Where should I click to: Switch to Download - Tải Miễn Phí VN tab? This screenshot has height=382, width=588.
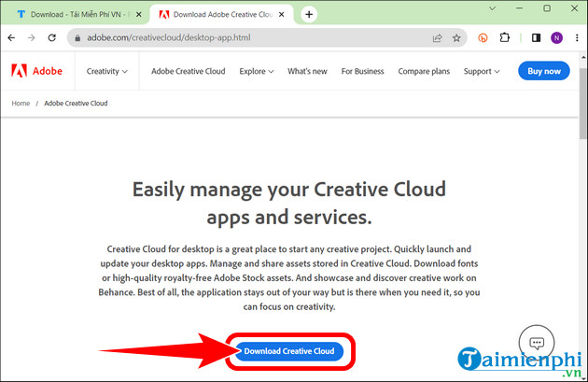coord(75,15)
